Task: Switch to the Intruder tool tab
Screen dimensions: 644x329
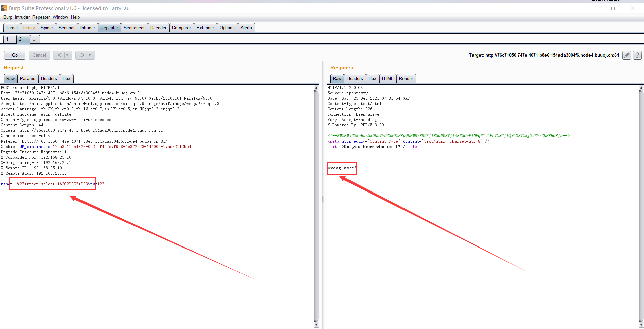Action: click(x=88, y=28)
